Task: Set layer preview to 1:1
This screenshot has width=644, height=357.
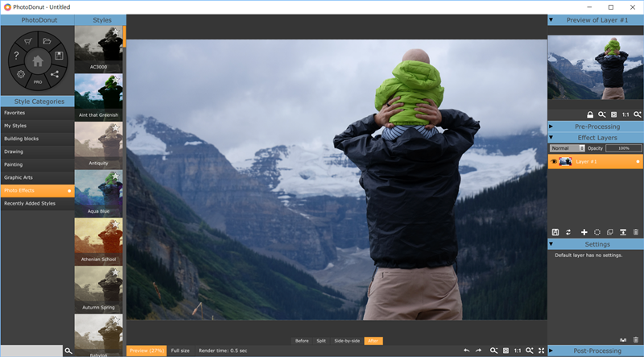Action: pos(625,114)
